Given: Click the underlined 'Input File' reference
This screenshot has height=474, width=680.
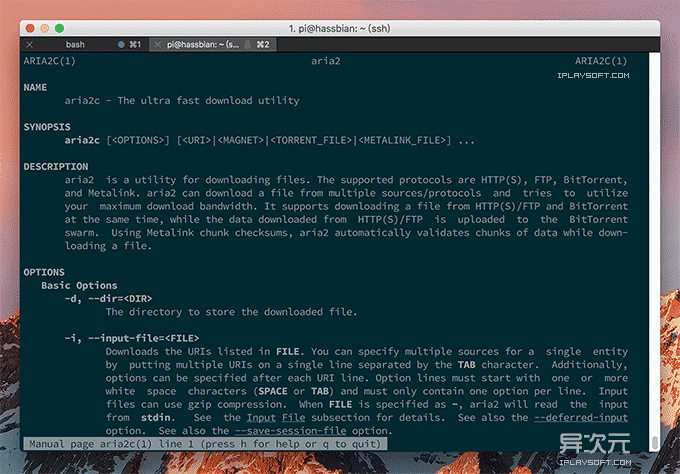Looking at the screenshot, I should tap(276, 418).
